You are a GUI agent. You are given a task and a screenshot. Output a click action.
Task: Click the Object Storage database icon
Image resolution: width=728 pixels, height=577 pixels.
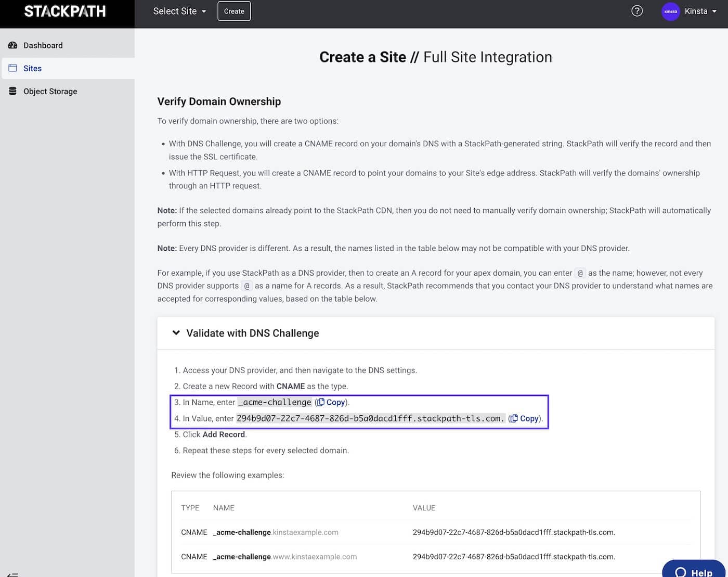tap(13, 91)
